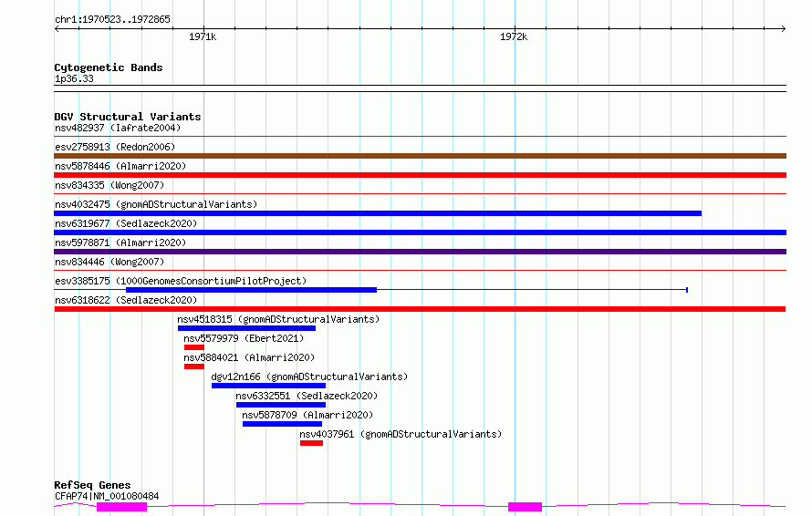Select the brown esv2758913 Redon2006 bar
The image size is (812, 516).
(x=420, y=156)
